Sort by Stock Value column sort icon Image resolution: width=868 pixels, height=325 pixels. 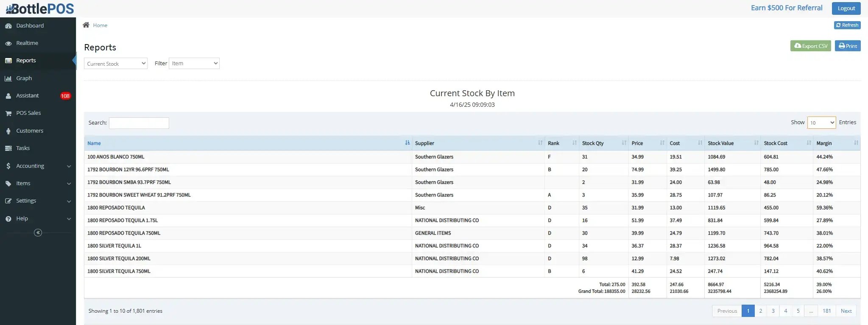[756, 143]
